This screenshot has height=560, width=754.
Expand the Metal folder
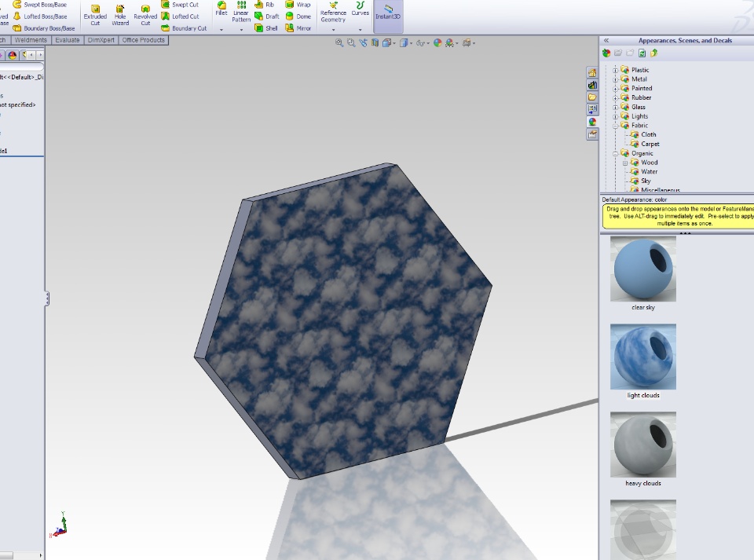616,79
